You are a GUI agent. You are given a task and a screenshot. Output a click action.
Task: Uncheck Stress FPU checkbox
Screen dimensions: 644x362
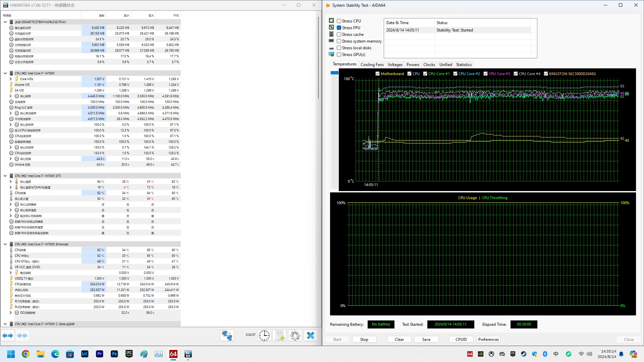coord(339,27)
